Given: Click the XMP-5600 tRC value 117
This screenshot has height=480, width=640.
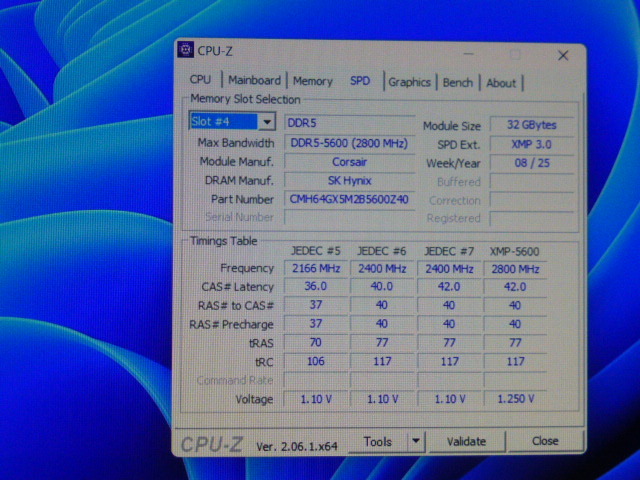Looking at the screenshot, I should (x=515, y=362).
